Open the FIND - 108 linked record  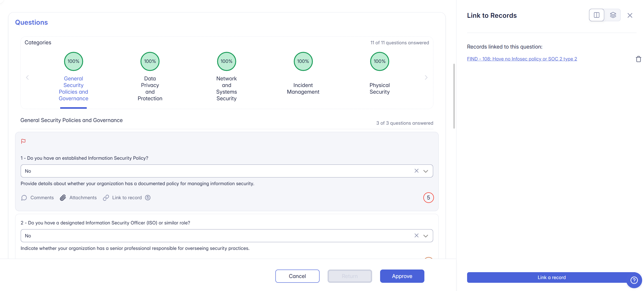click(522, 59)
